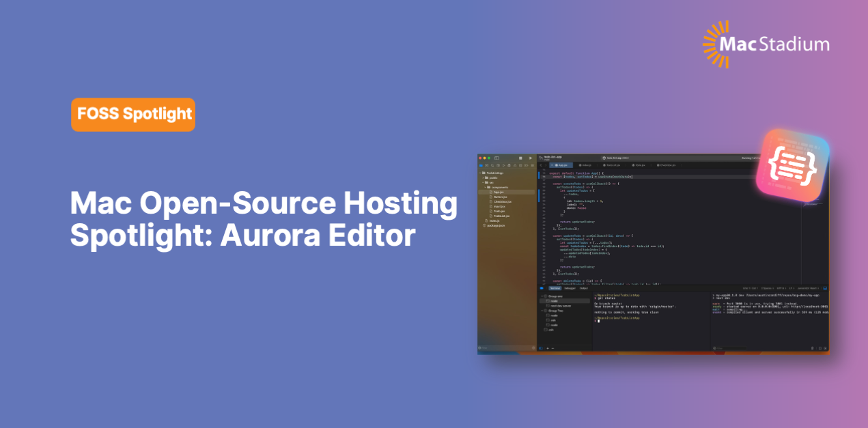Select the Output tab in bottom panel
This screenshot has height=428, width=868.
(x=584, y=288)
